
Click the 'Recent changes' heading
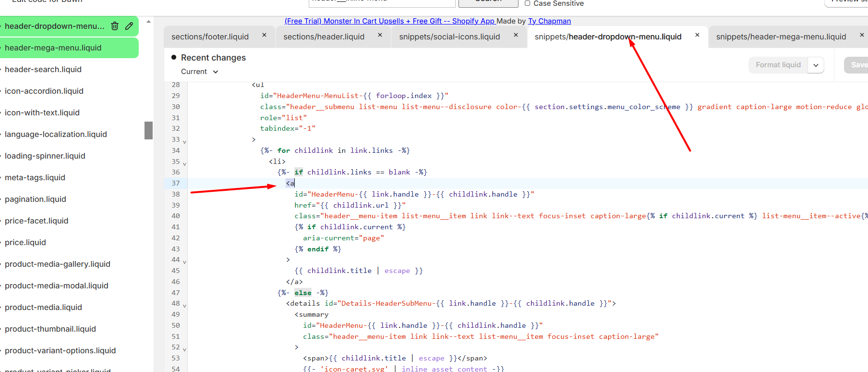[213, 58]
